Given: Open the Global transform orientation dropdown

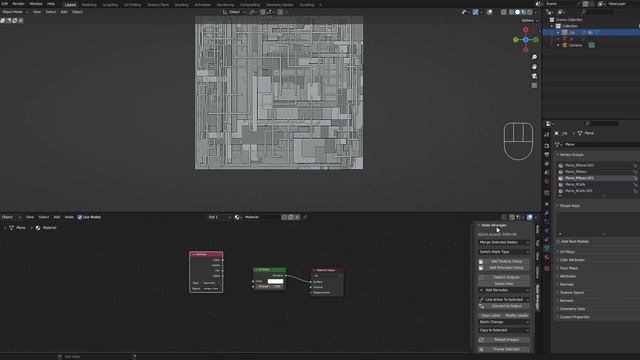Looking at the screenshot, I should [235, 12].
